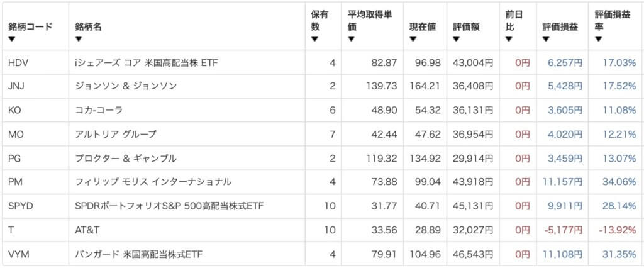
Task: Sort by 平均取得単価 column arrow
Action: coord(350,39)
